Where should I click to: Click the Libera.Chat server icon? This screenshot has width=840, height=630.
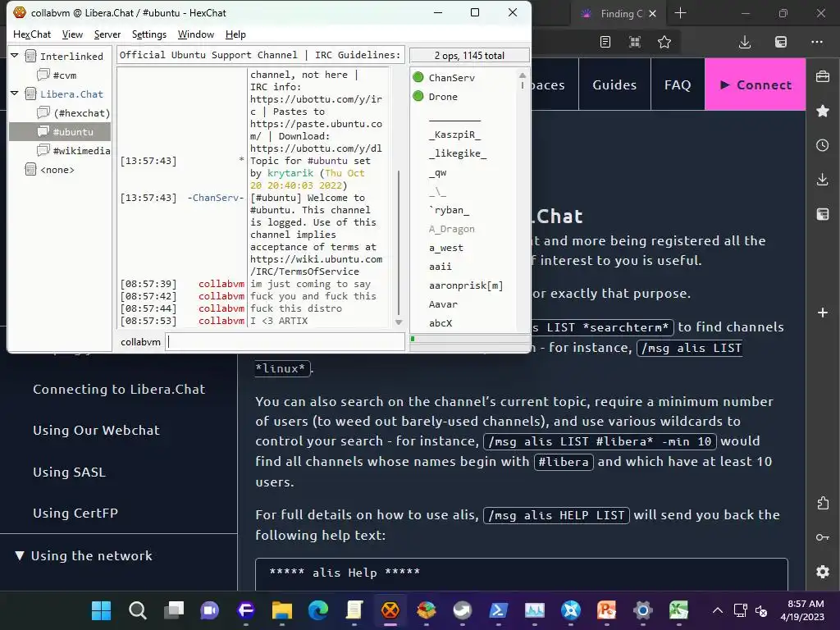(31, 94)
